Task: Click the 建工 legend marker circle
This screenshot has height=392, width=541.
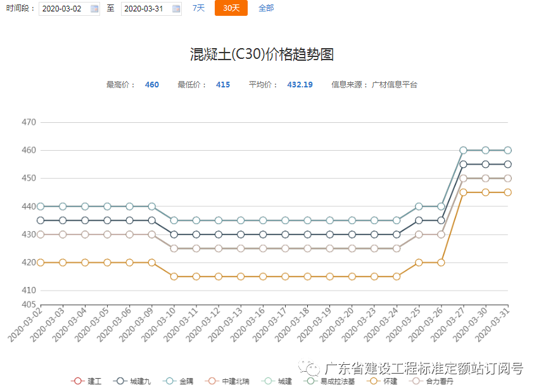Action: coord(77,381)
